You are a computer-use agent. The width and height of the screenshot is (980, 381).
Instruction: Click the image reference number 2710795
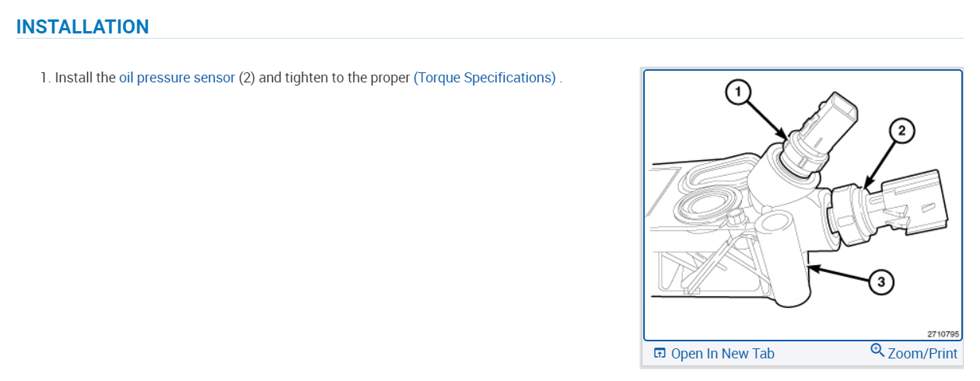(943, 334)
